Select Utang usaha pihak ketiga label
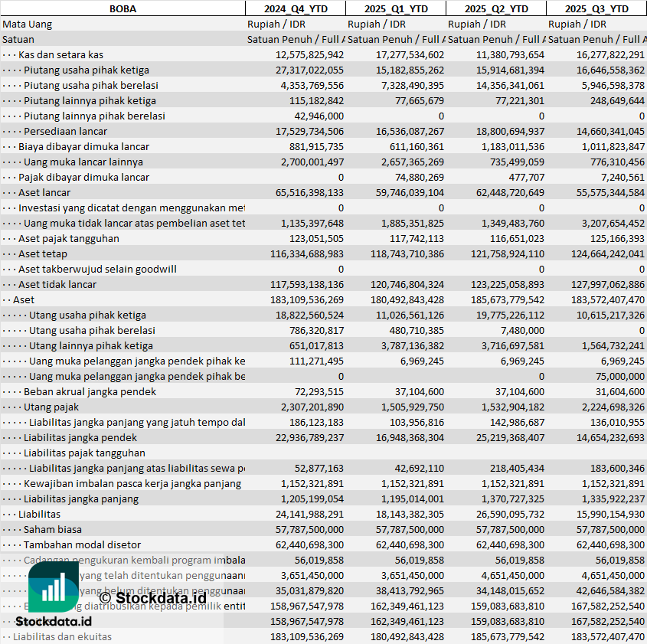This screenshot has width=647, height=644. pos(87,315)
